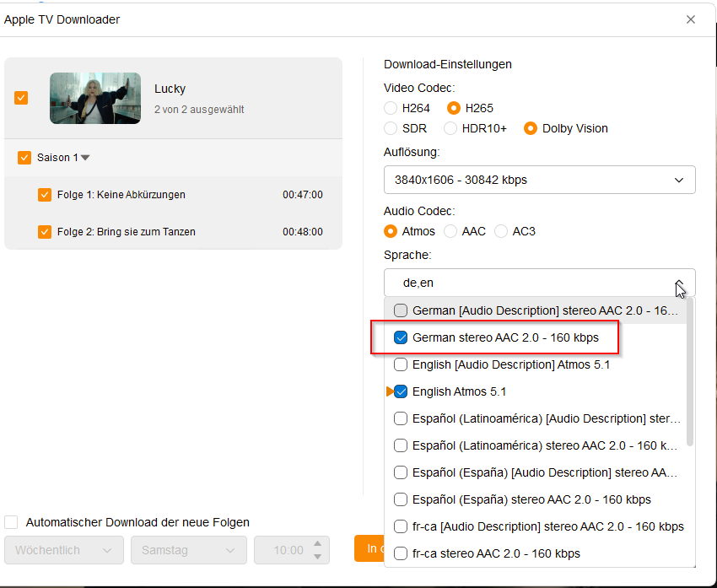Uncheck Folge 1: Keine Abkürzungen

45,195
